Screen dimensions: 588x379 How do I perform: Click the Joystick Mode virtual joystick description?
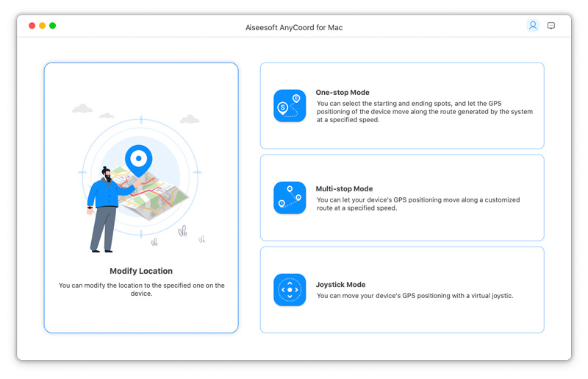[x=415, y=296]
